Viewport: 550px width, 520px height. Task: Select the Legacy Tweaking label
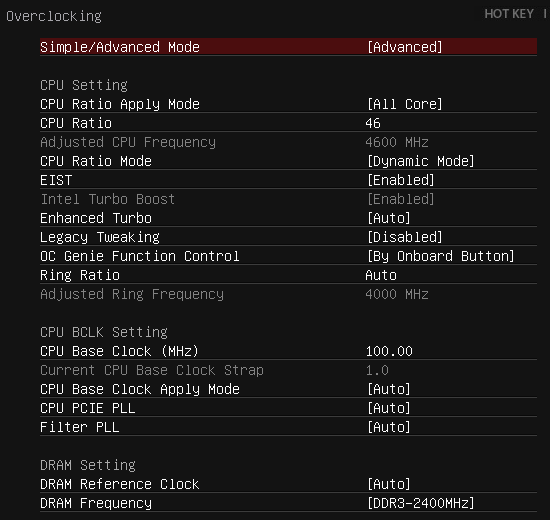pos(100,237)
